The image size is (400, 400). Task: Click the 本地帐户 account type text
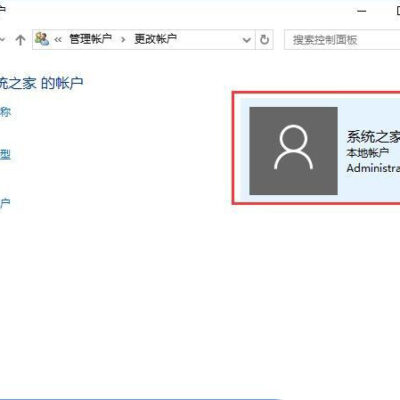368,153
